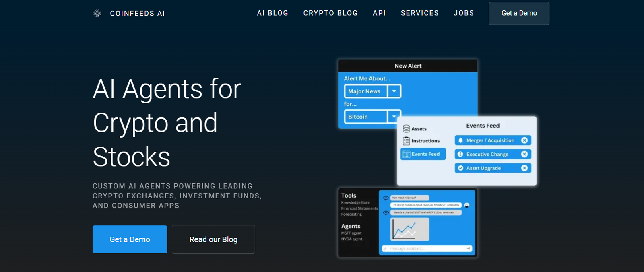Screen dimensions: 644x272
Task: Click the Instructions clipboard icon
Action: click(x=406, y=141)
